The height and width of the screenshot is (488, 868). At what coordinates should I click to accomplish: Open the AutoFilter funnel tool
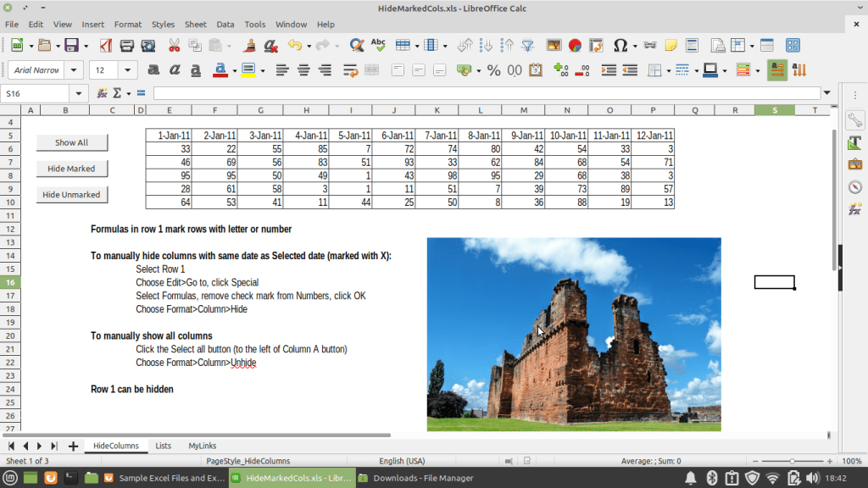tap(527, 46)
